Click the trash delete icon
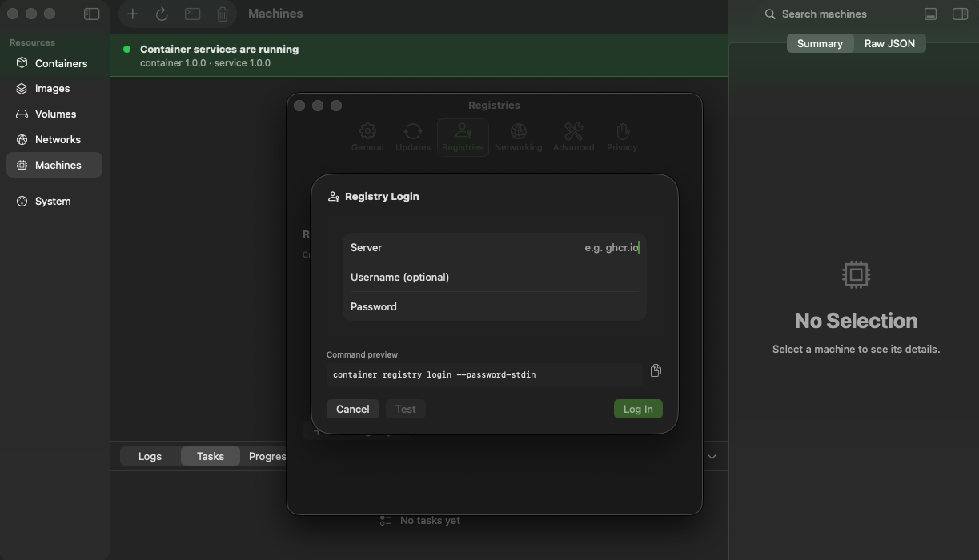The width and height of the screenshot is (979, 560). click(x=223, y=14)
